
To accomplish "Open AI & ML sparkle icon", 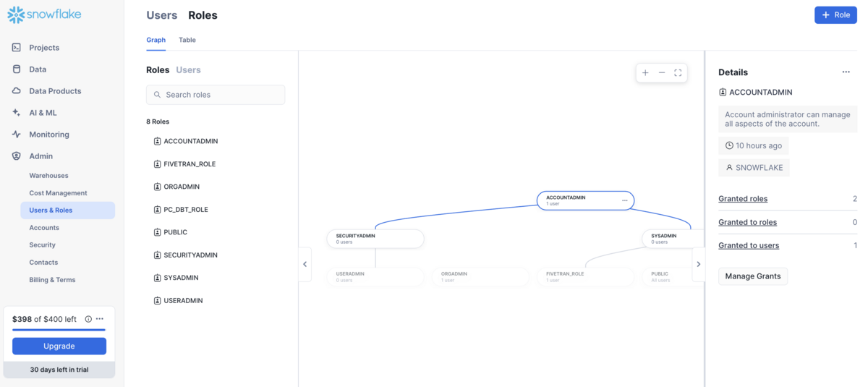I will tap(17, 113).
